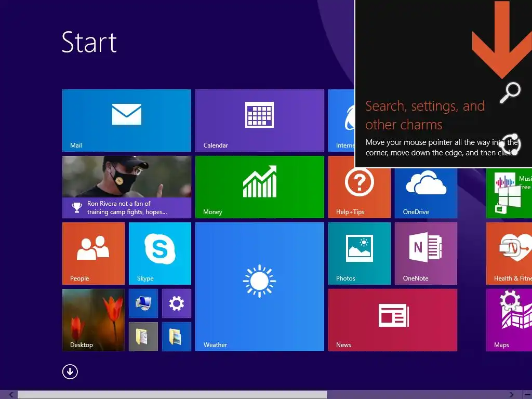532x399 pixels.
Task: Launch the OneNote tile
Action: tap(426, 254)
